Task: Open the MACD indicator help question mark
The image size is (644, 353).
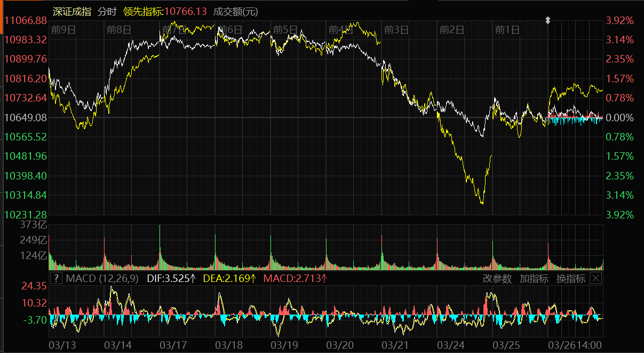Action: coord(55,278)
